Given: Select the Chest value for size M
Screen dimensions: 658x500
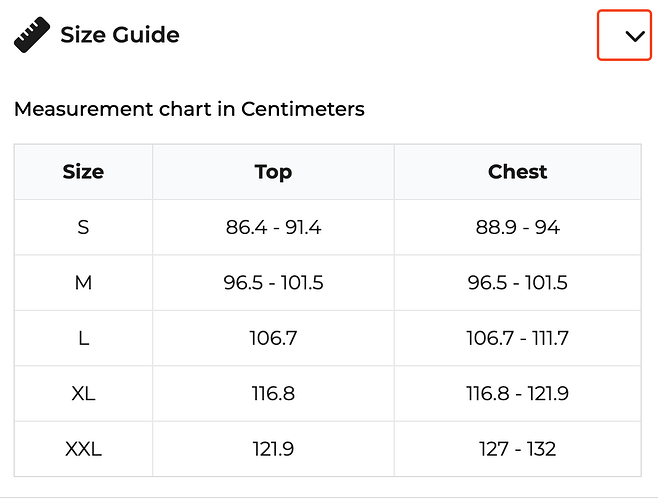Looking at the screenshot, I should point(517,283).
